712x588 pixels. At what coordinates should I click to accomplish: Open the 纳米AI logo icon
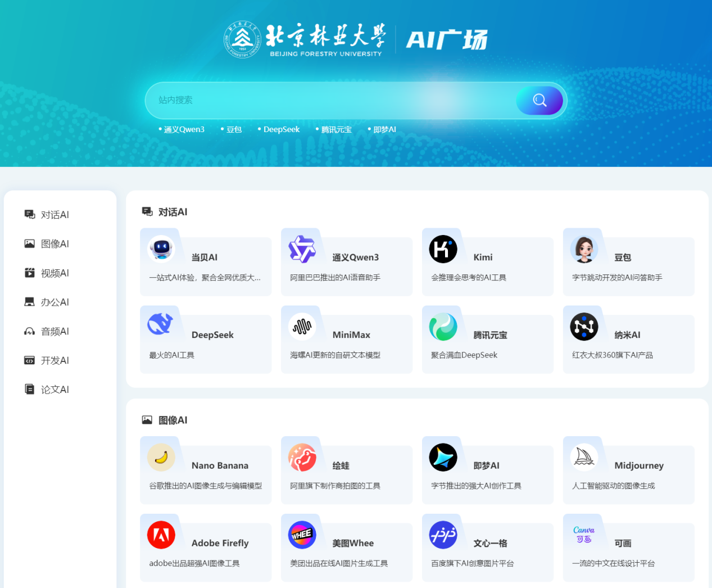(x=584, y=327)
